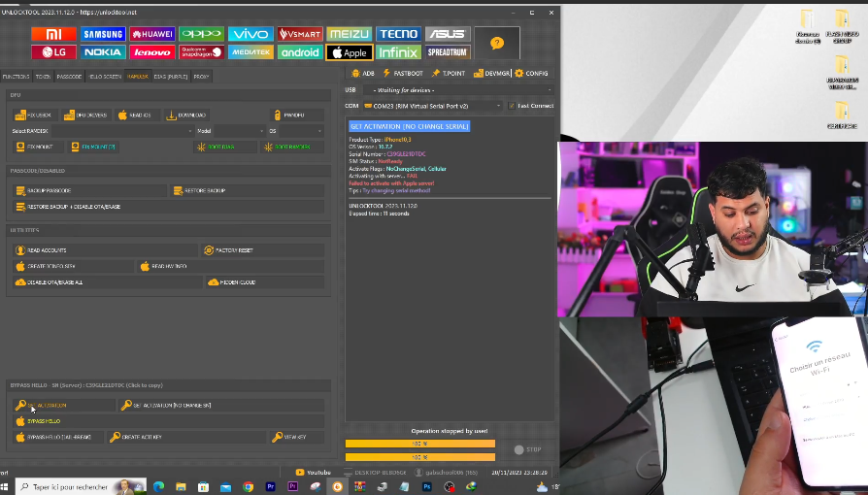This screenshot has height=495, width=868.
Task: Click the Stop operation button
Action: point(527,449)
